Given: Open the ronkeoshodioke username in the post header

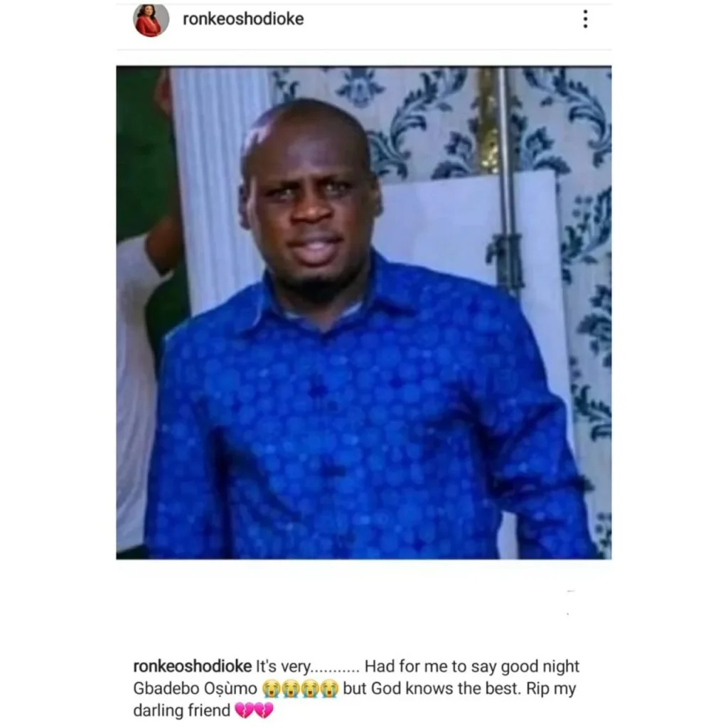Looking at the screenshot, I should click(243, 19).
